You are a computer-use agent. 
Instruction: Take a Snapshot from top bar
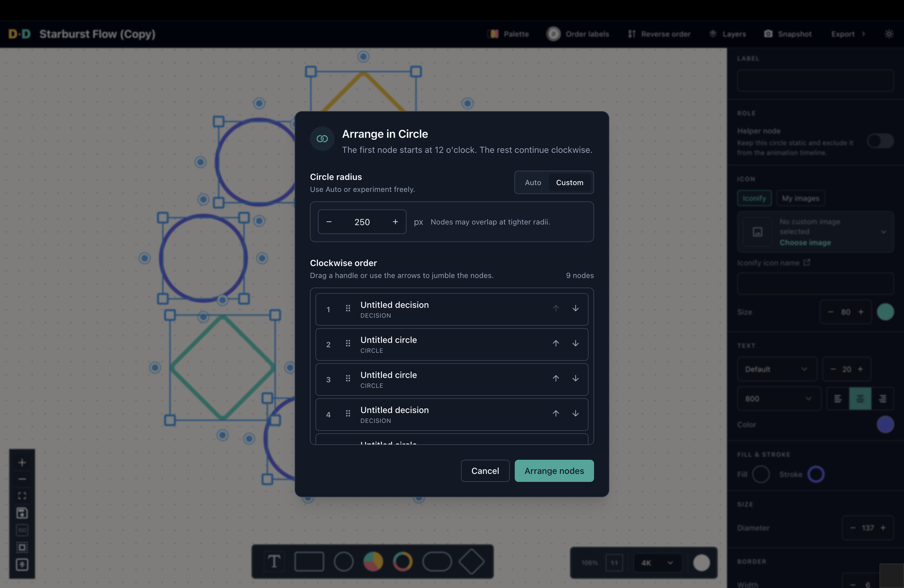pos(788,34)
